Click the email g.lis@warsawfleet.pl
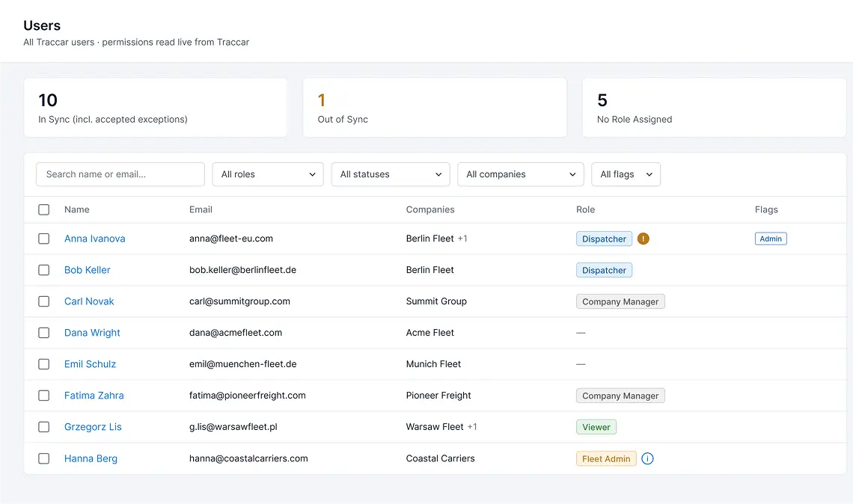The image size is (853, 504). pyautogui.click(x=233, y=427)
